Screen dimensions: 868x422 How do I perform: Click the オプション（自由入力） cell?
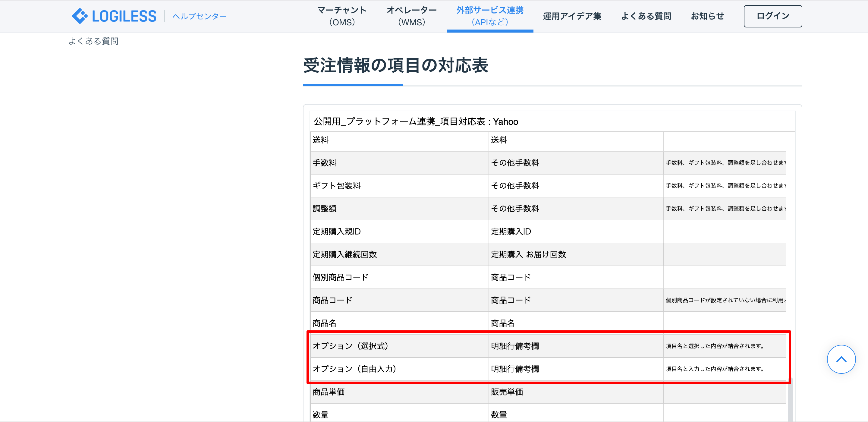tap(354, 369)
